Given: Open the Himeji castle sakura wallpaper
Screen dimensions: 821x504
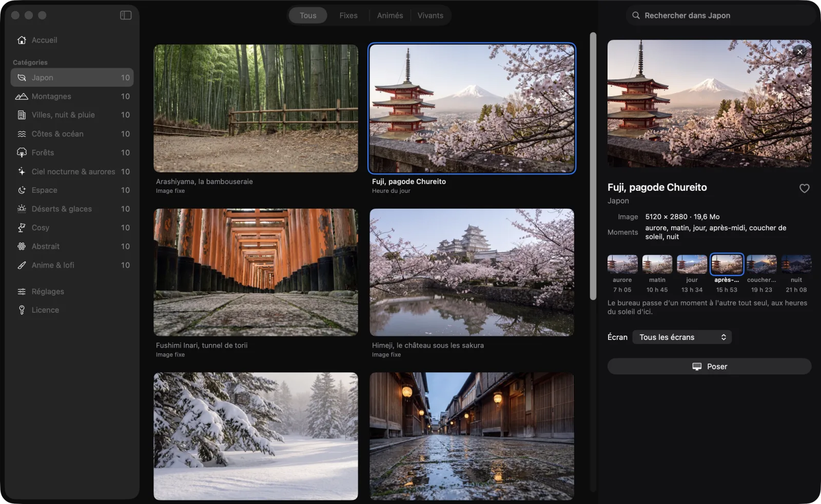Looking at the screenshot, I should pos(472,272).
